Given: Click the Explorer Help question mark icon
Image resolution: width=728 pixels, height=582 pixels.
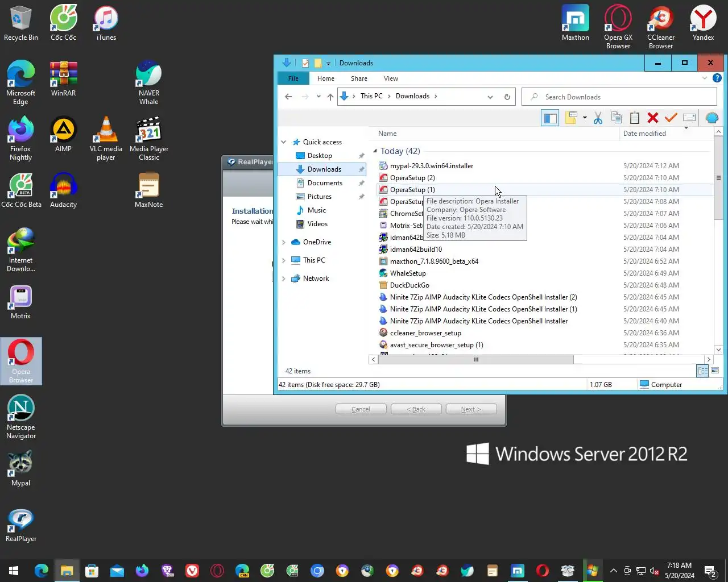Looking at the screenshot, I should 717,78.
